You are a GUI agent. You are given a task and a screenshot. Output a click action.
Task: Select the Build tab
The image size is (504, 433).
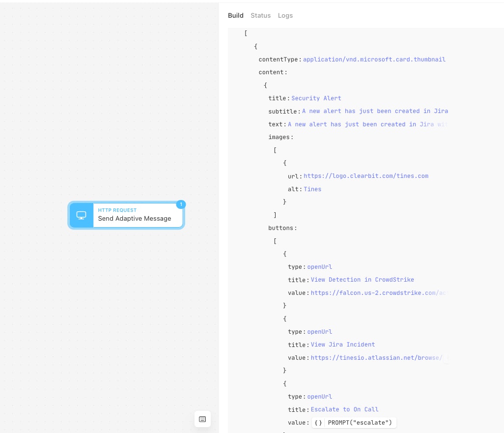pos(236,15)
